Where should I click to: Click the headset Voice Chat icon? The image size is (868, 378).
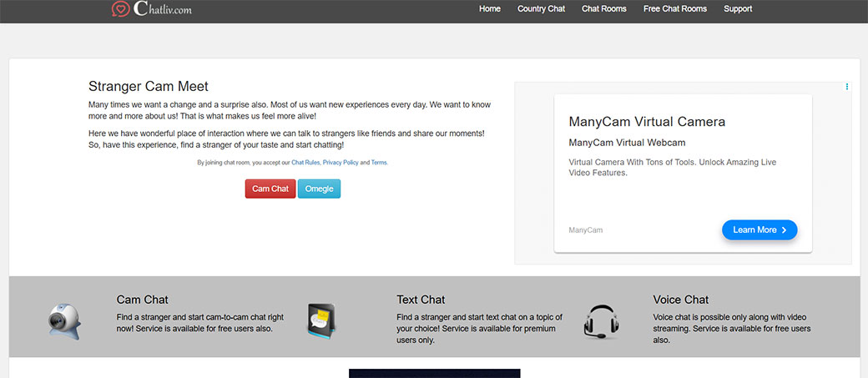coord(600,321)
